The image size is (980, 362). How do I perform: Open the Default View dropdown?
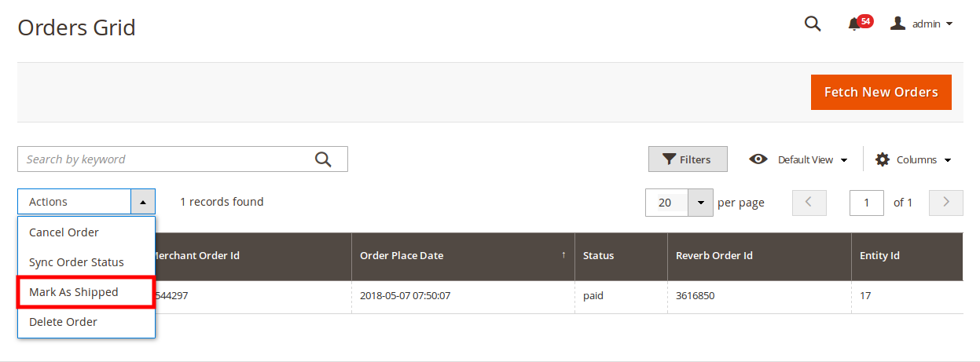(x=813, y=159)
